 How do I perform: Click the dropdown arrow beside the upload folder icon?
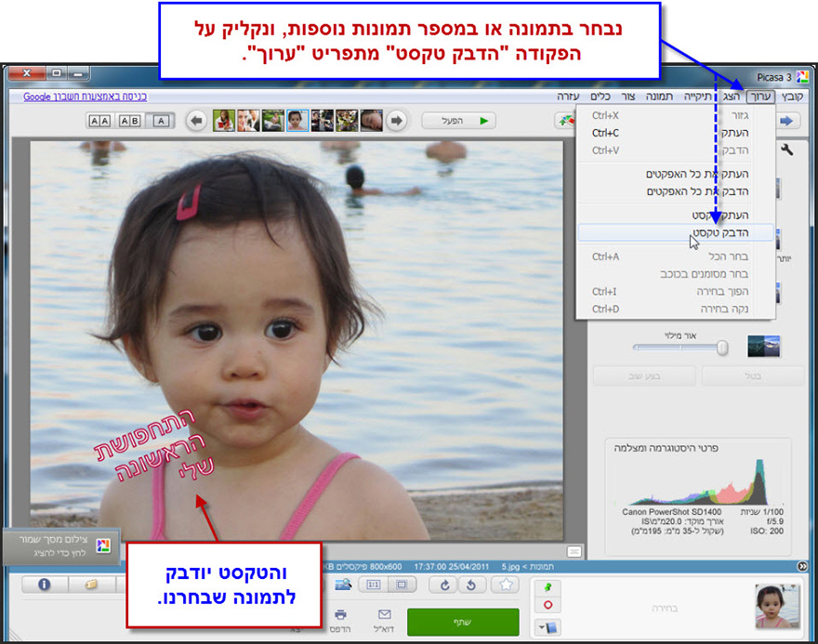[539, 625]
